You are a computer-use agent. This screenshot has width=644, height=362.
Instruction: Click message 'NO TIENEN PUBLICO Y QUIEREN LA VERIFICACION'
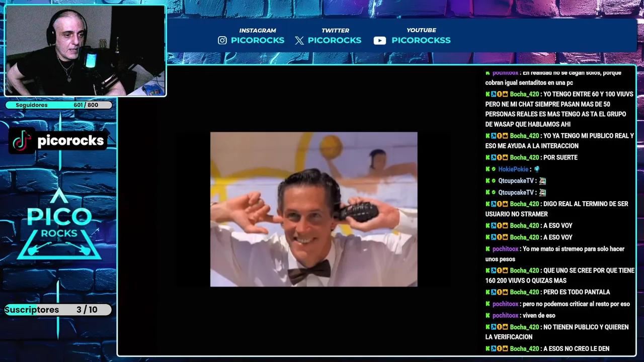point(557,332)
